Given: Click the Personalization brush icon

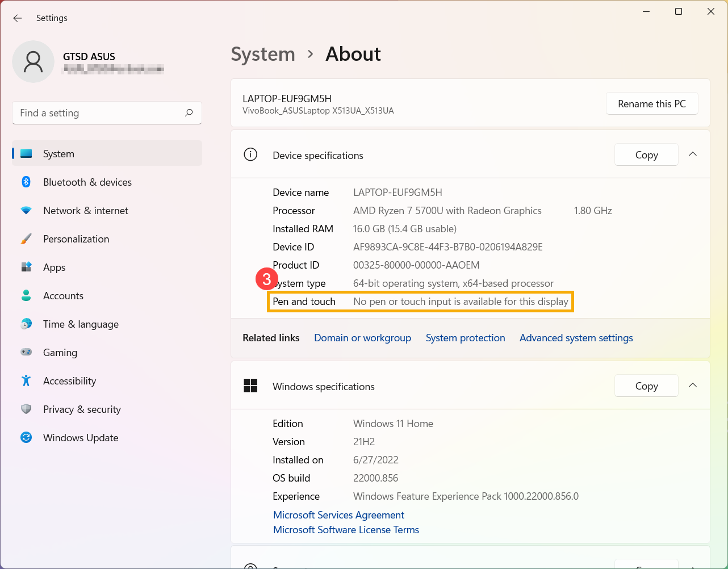Looking at the screenshot, I should pos(26,239).
